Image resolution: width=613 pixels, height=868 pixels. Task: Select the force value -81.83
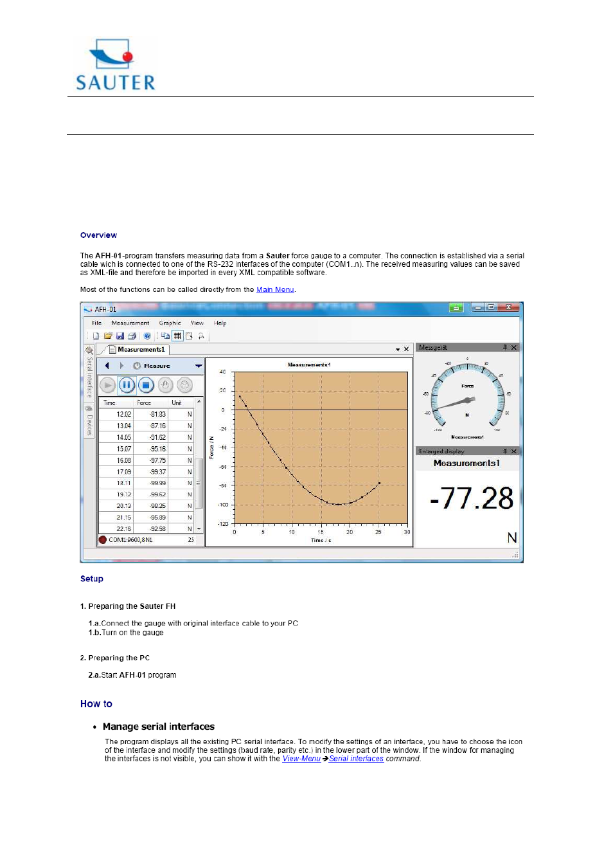(151, 414)
